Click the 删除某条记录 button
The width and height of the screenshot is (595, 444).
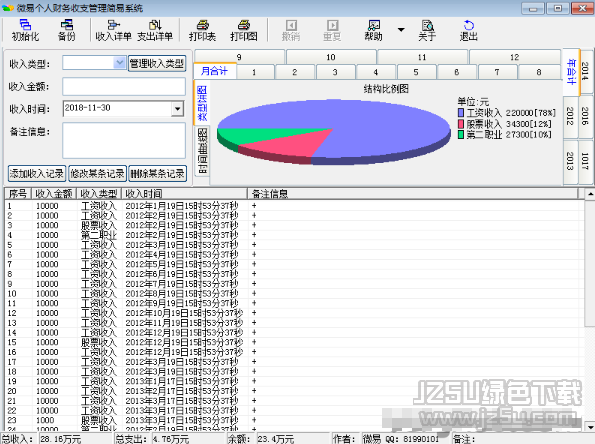pos(157,174)
